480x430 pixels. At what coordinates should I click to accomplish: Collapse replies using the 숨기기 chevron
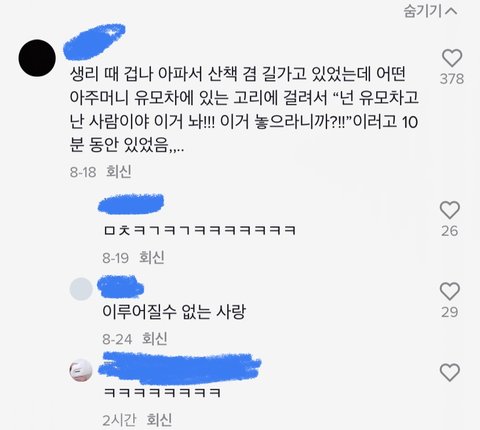(430, 11)
